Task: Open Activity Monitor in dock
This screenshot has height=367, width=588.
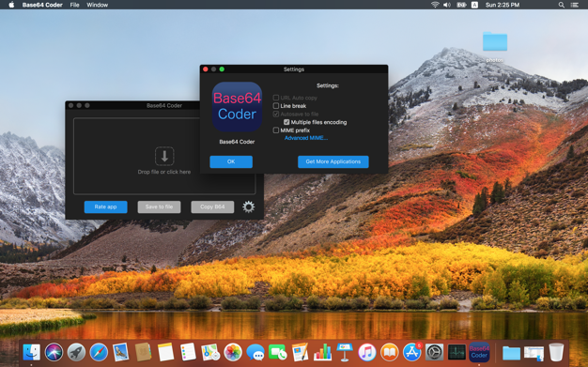Action: coord(456,352)
